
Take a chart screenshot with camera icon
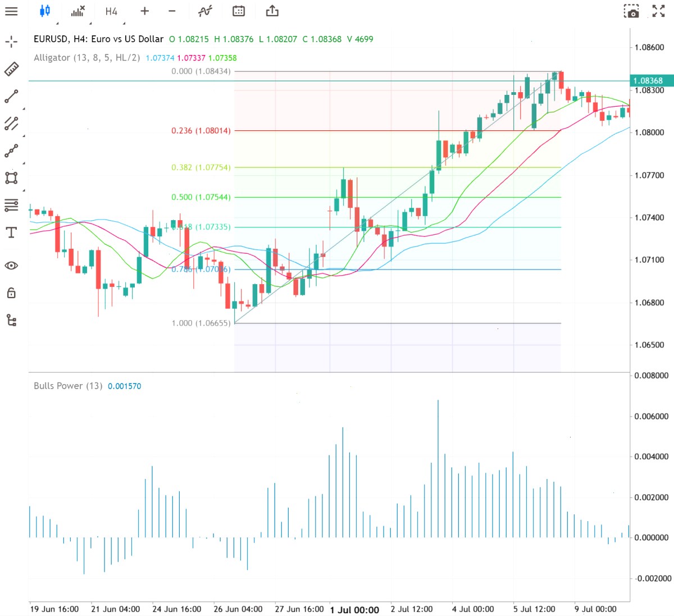(x=631, y=11)
